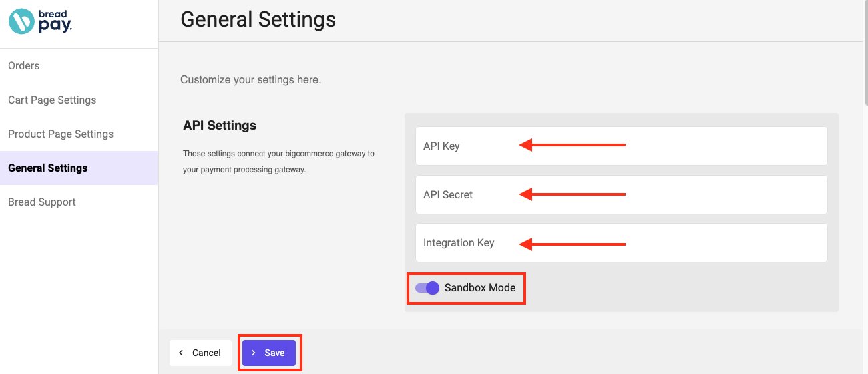Save the general settings
Image resolution: width=868 pixels, height=374 pixels.
[x=269, y=353]
